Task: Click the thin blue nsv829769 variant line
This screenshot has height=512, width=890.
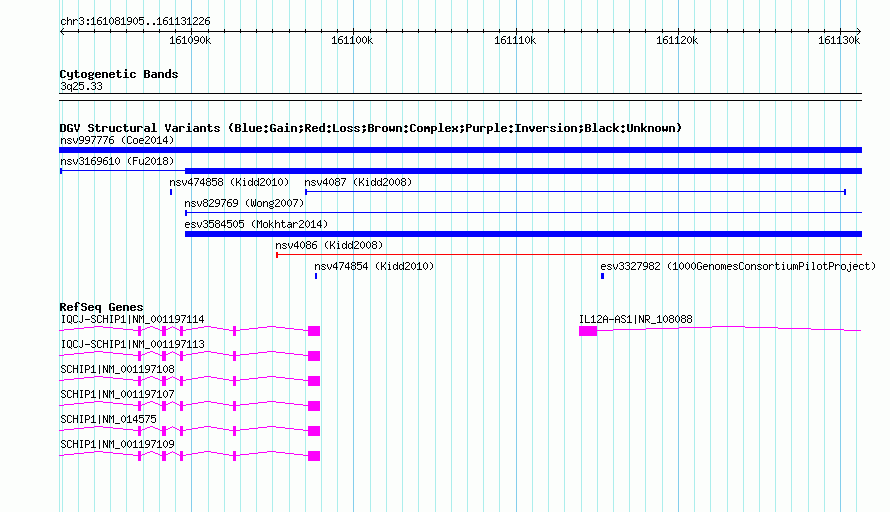Action: click(x=523, y=213)
